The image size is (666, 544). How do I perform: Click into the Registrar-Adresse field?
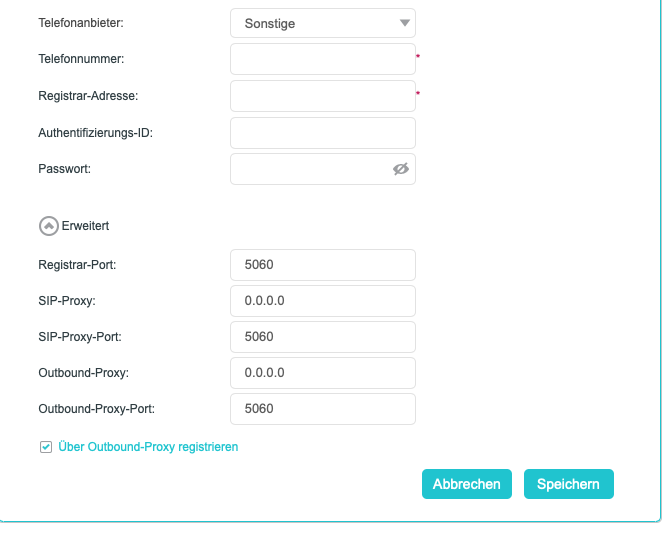(x=322, y=96)
